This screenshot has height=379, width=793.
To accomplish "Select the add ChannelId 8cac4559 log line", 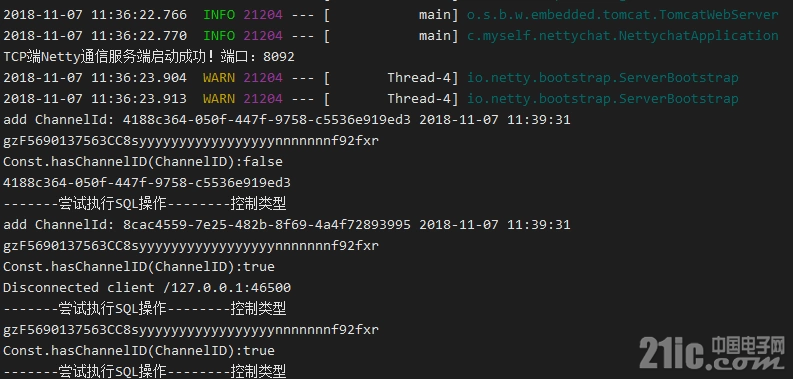I will click(x=287, y=225).
